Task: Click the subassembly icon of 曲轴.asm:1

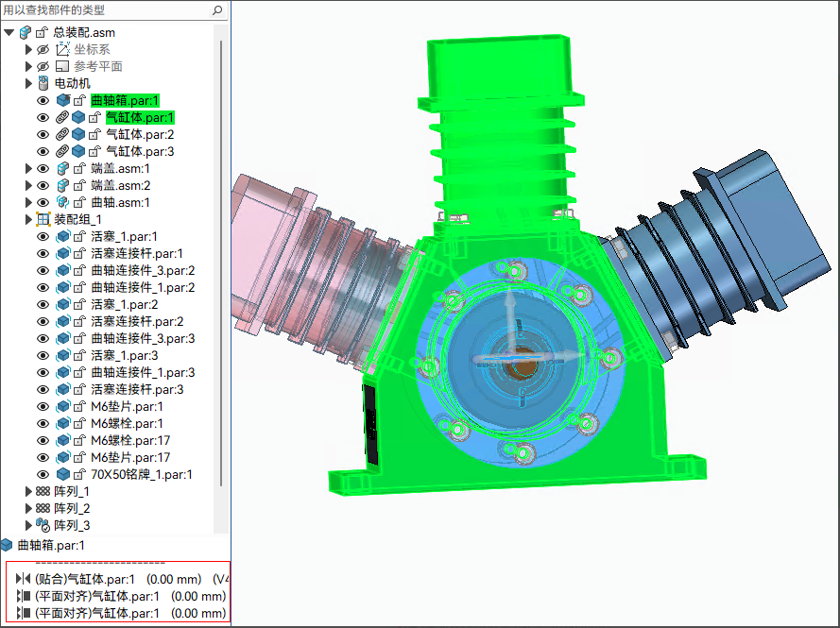Action: tap(62, 203)
